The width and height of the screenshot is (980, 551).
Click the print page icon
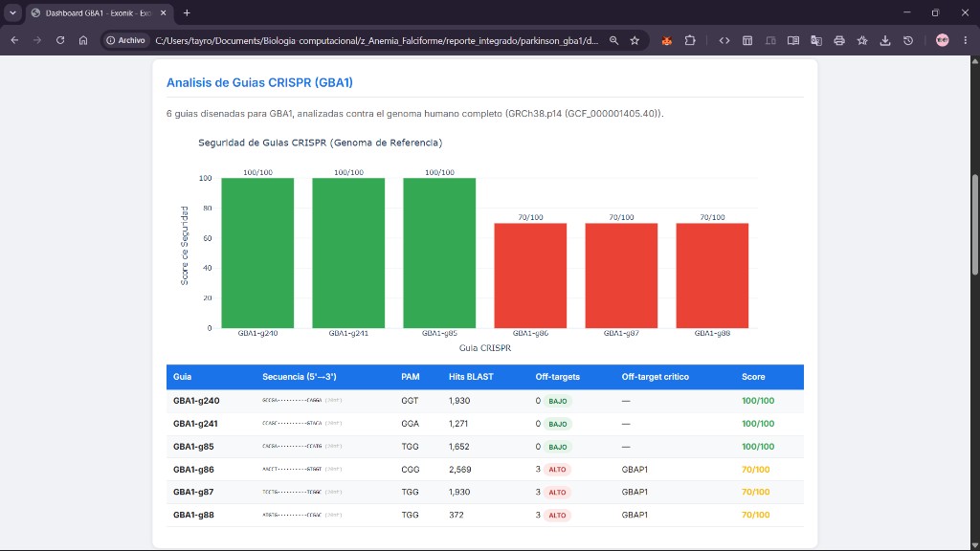[x=839, y=40]
